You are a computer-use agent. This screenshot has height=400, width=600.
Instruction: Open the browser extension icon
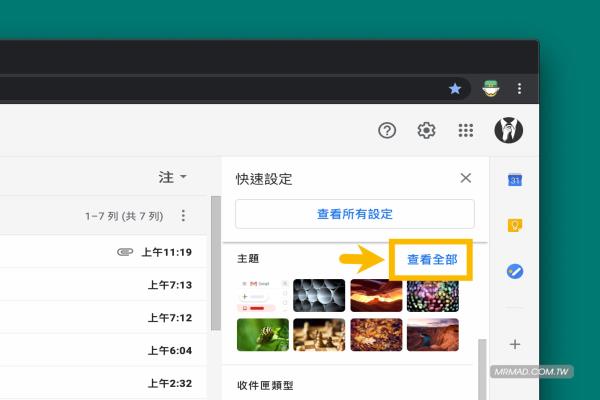point(491,88)
